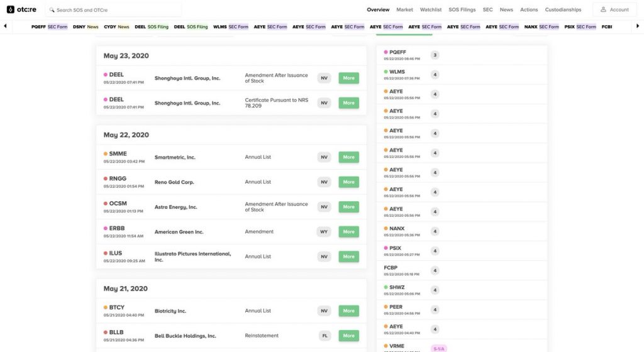
Task: Open the Custodianships navigation item
Action: click(x=563, y=9)
